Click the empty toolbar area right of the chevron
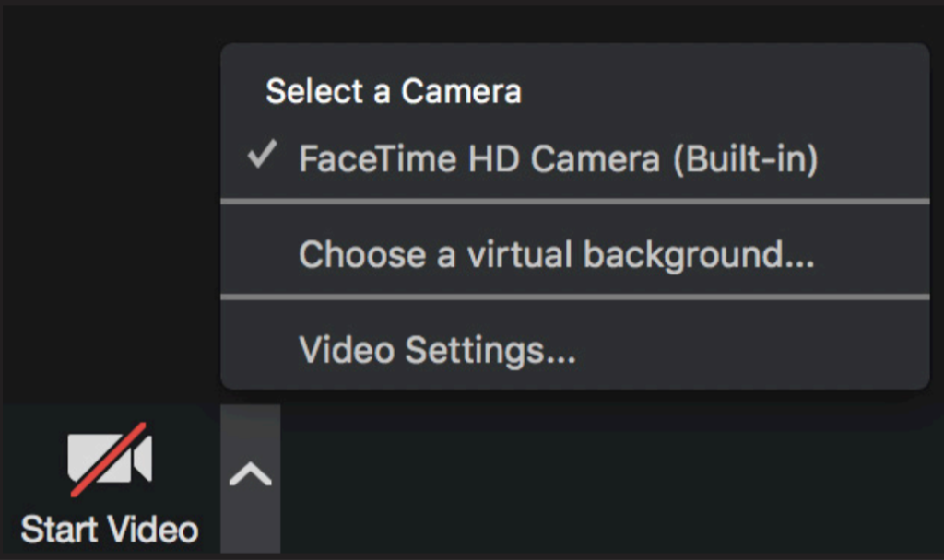 (608, 479)
